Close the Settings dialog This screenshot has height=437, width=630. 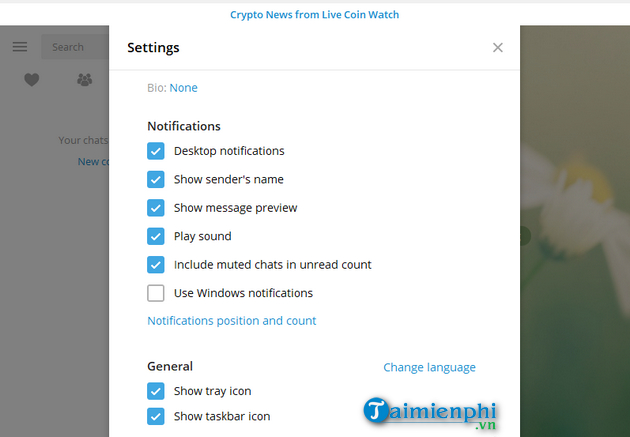[498, 47]
